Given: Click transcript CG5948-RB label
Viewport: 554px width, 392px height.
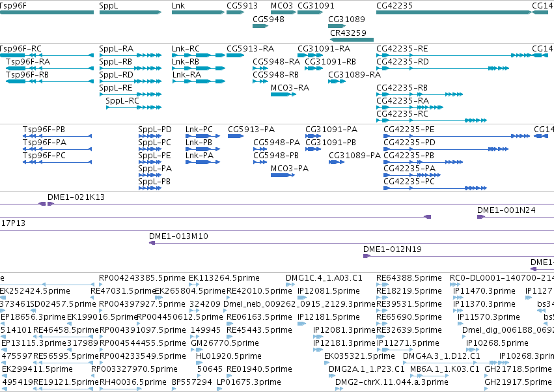Looking at the screenshot, I should [276, 75].
